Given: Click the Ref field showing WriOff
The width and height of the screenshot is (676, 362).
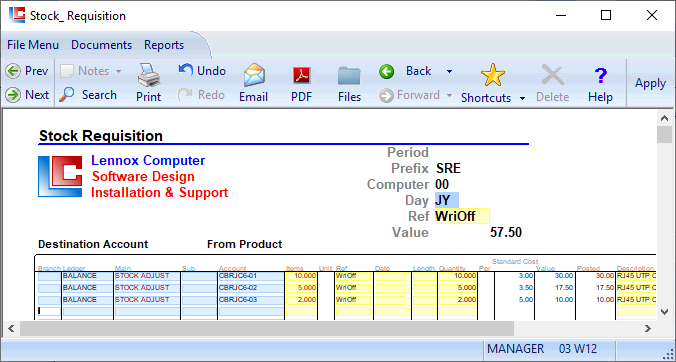Looking at the screenshot, I should tap(462, 216).
